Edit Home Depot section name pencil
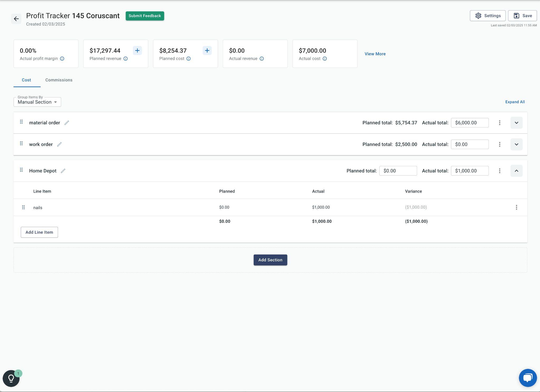 tap(63, 171)
